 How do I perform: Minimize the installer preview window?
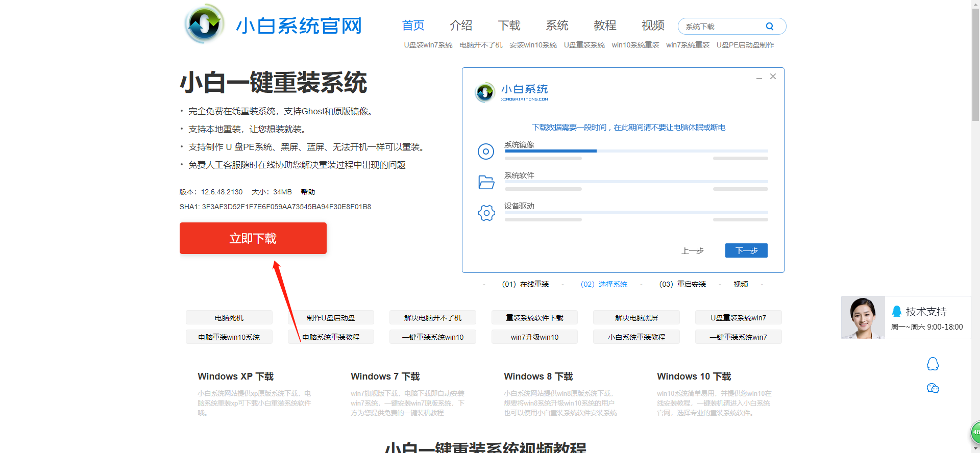[759, 77]
